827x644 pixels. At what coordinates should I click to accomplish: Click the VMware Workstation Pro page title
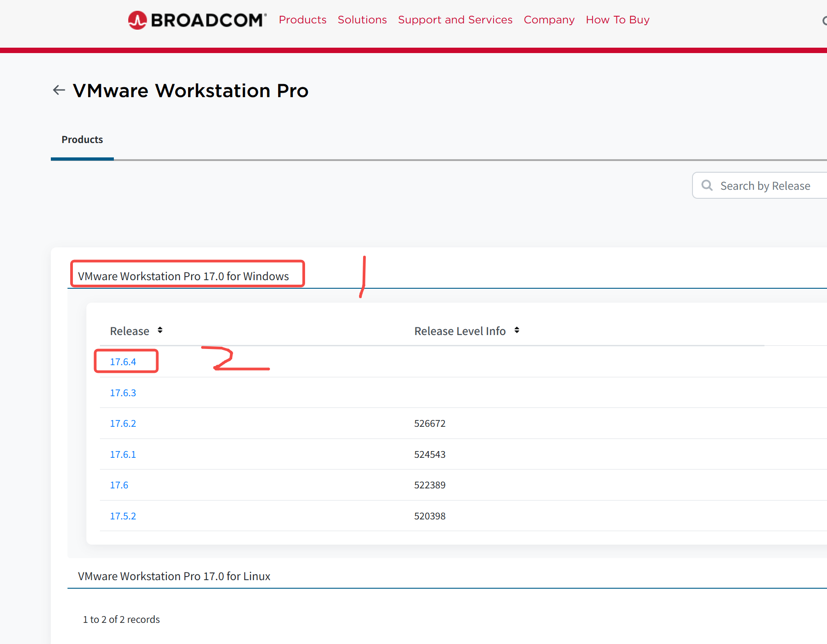tap(190, 91)
